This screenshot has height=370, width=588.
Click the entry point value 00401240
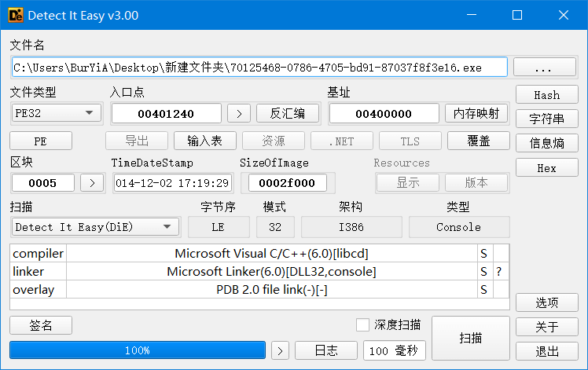166,114
